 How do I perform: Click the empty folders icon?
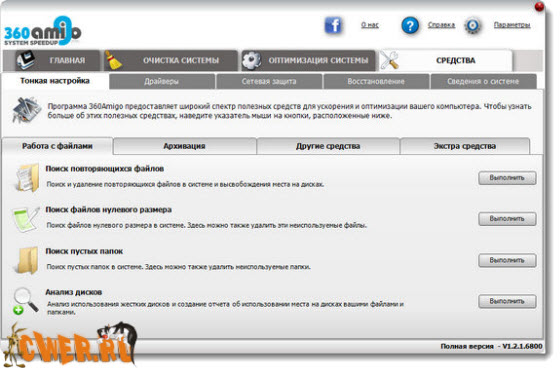click(x=27, y=260)
